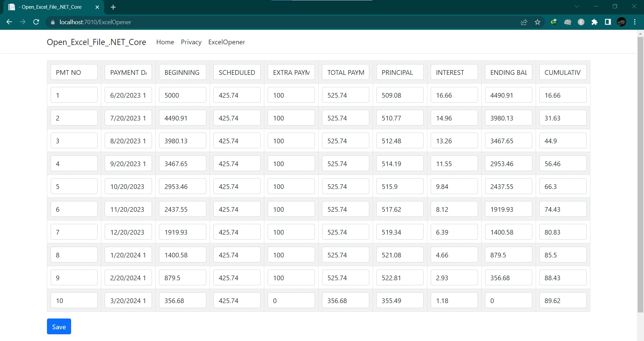Bookmark this page with the star icon
The image size is (644, 341).
click(x=538, y=22)
